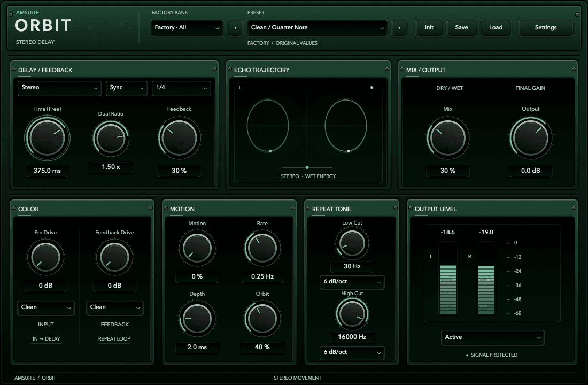Click the ORBIT logo title

tap(43, 26)
